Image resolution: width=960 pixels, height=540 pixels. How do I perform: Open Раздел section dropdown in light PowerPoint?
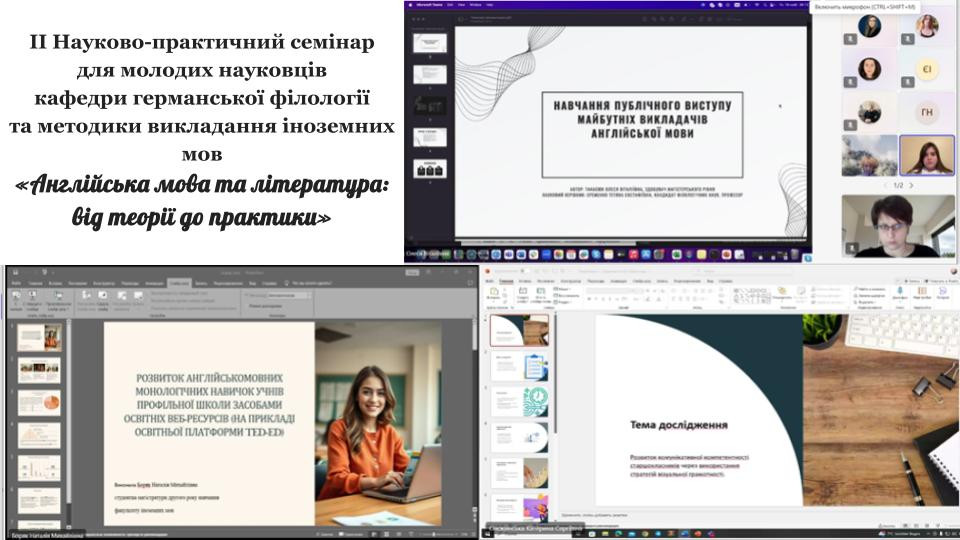(x=562, y=302)
